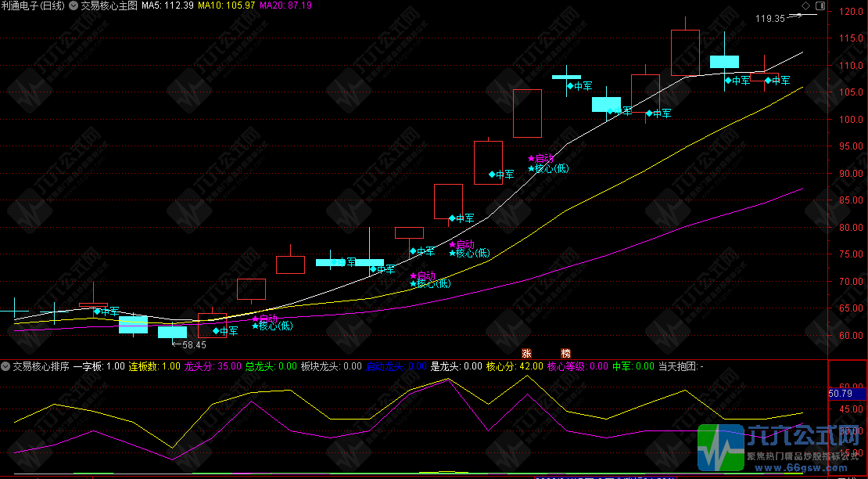Click the 利通电子(日线) stock title
This screenshot has width=868, height=479.
pos(33,6)
